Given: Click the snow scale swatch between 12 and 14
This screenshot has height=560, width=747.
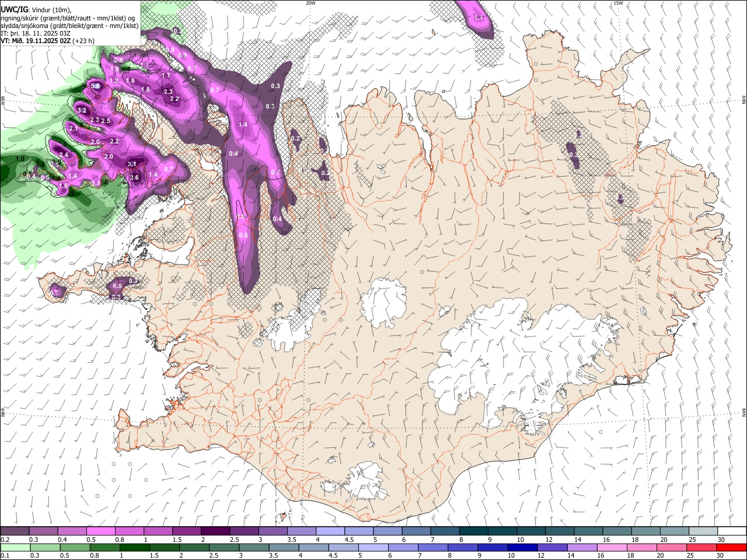Looking at the screenshot, I should click(559, 531).
